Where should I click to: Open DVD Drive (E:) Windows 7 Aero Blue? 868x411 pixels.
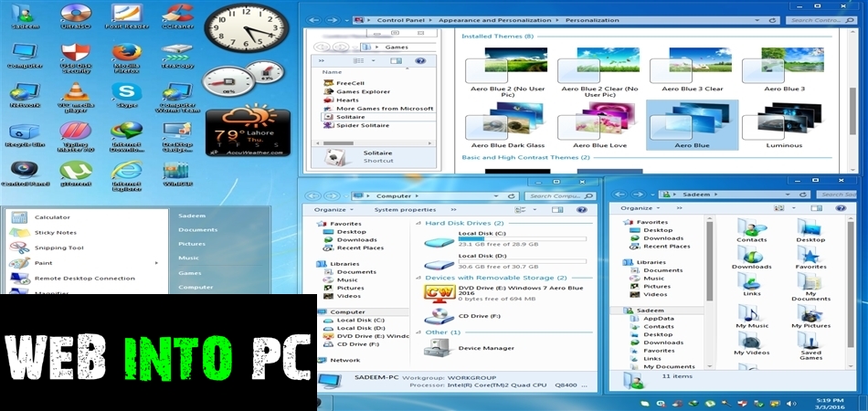(439, 292)
